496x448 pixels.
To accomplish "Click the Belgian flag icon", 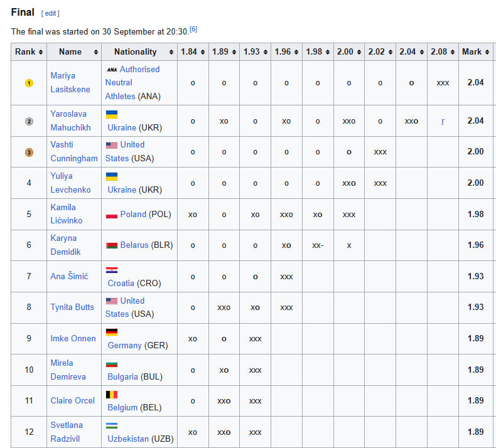I will (x=111, y=394).
